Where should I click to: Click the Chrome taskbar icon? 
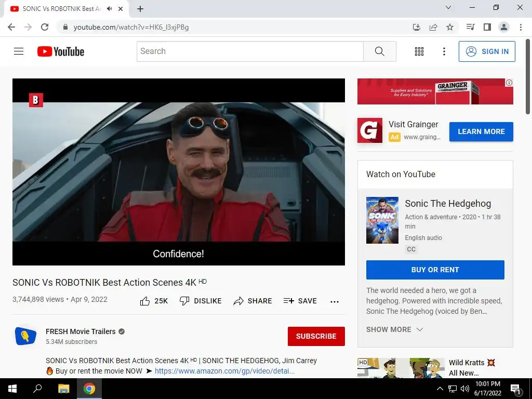tap(89, 389)
